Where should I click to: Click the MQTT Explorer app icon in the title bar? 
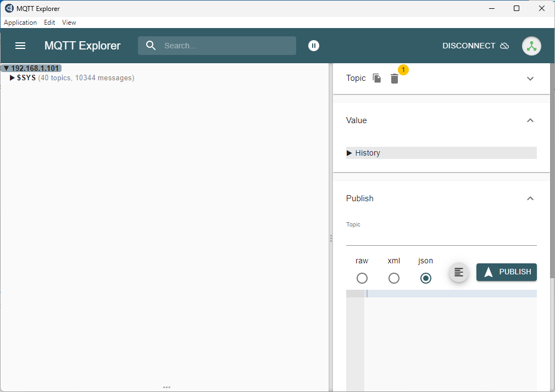[9, 8]
